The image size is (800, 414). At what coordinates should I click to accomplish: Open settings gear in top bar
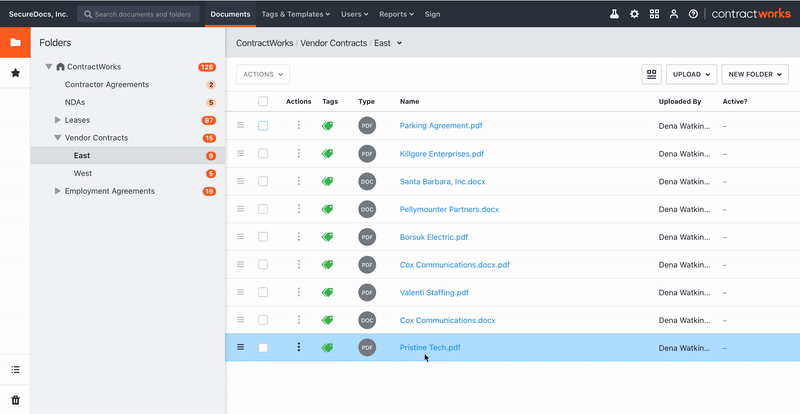(x=634, y=14)
